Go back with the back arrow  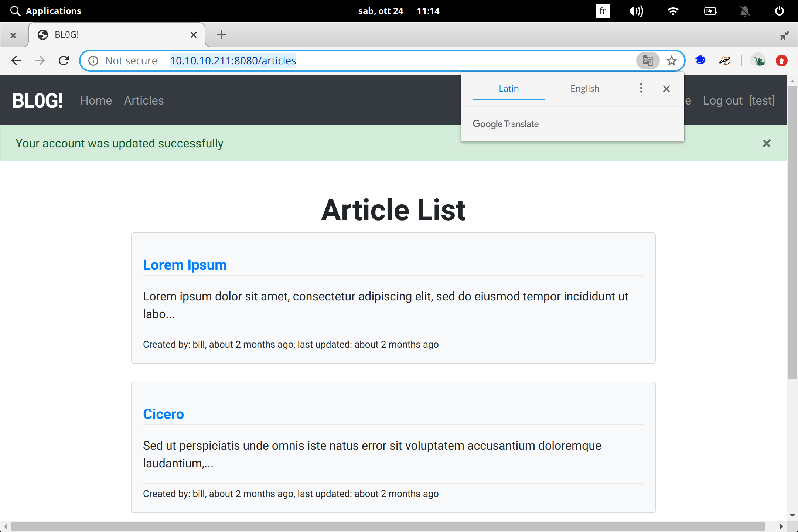click(x=16, y=61)
